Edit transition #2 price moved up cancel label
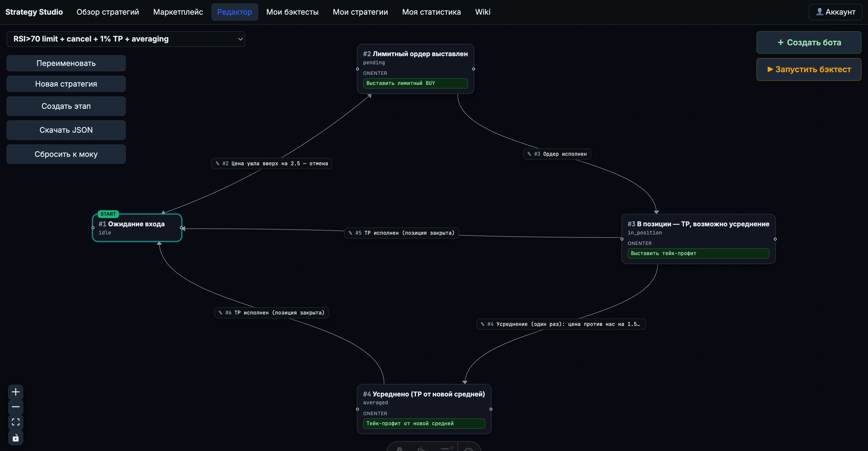 [272, 163]
